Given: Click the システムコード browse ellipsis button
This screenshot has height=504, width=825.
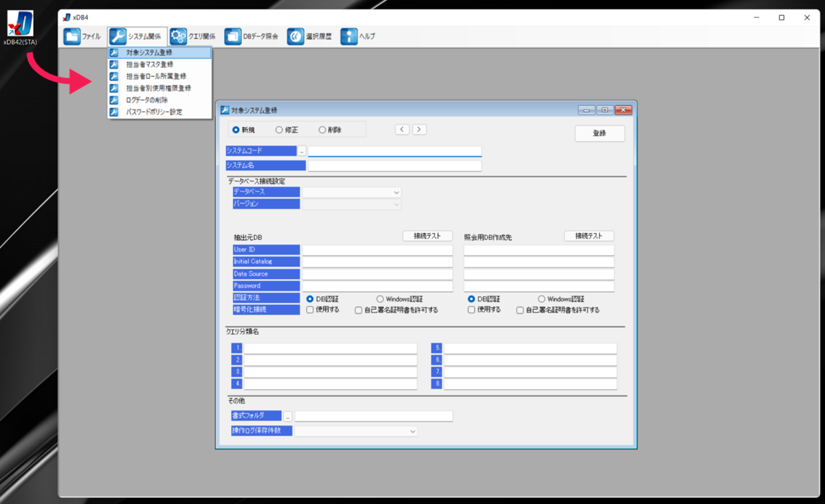Looking at the screenshot, I should point(301,151).
